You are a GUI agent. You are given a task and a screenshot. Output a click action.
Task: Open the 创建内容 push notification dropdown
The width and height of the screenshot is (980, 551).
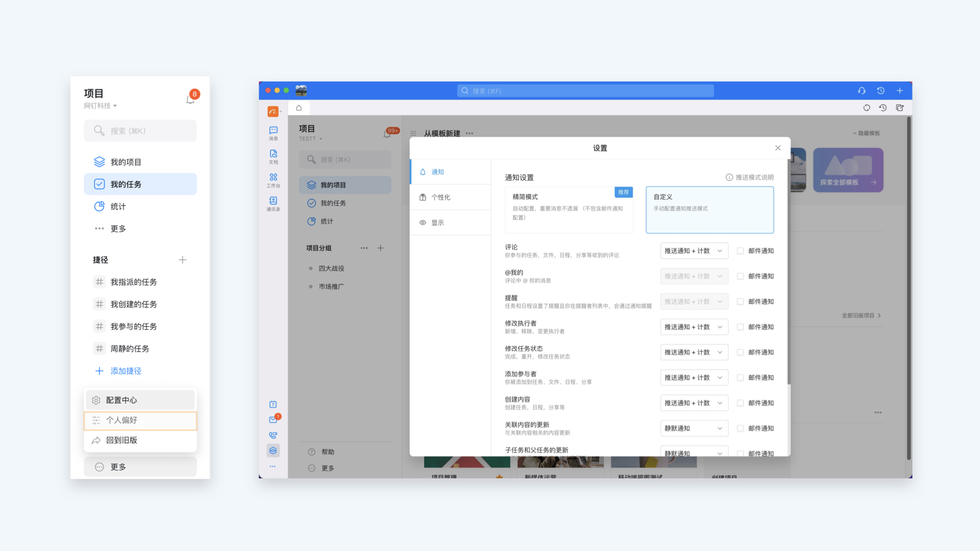(x=694, y=403)
